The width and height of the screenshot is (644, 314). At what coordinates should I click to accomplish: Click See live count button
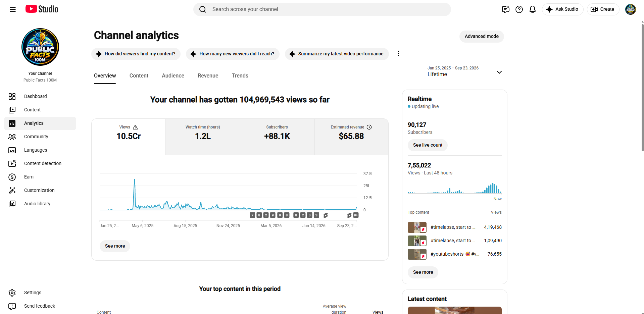click(x=428, y=145)
